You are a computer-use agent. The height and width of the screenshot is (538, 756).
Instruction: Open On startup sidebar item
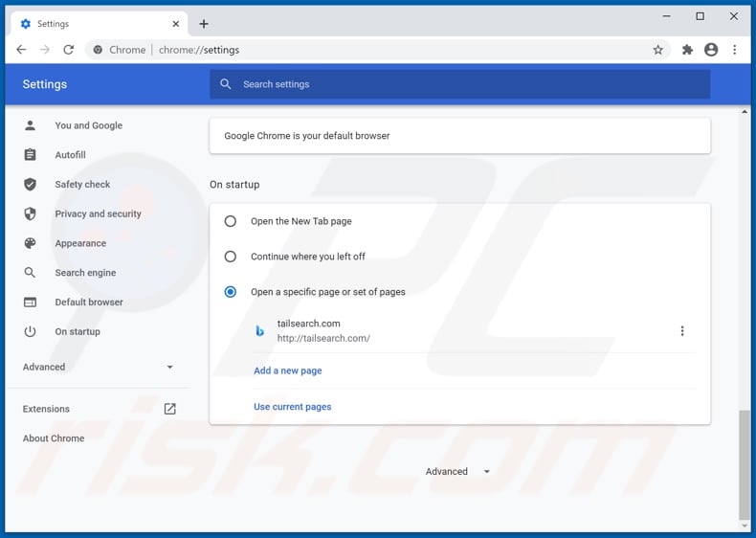pyautogui.click(x=78, y=331)
